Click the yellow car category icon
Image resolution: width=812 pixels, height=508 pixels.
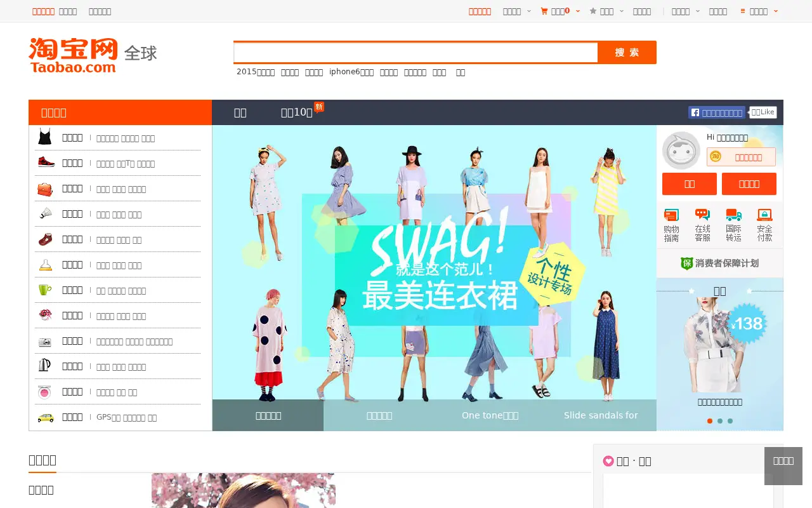[46, 417]
